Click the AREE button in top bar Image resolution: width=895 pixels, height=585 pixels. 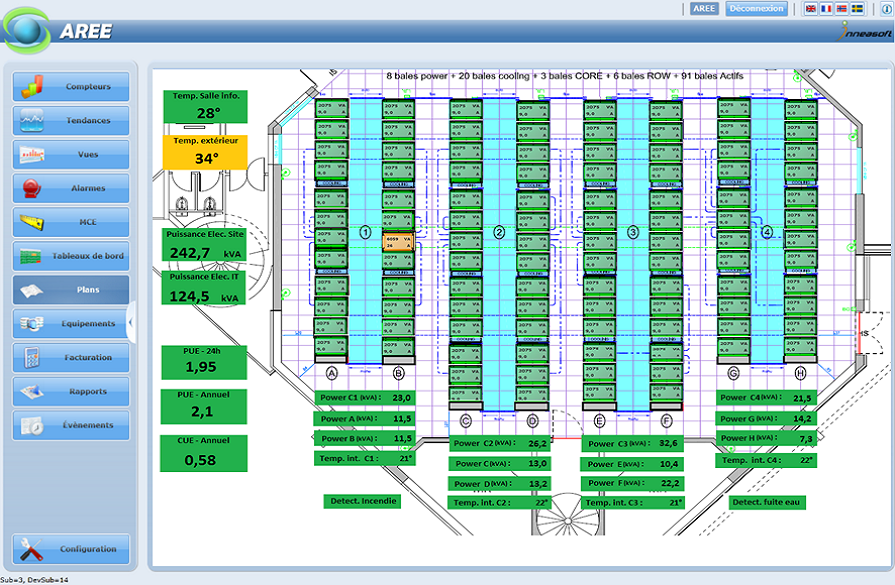point(704,9)
